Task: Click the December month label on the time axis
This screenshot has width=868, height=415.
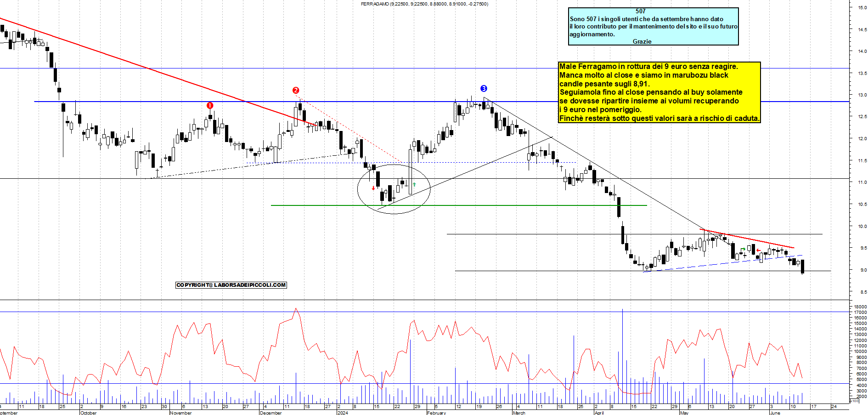Action: 271,413
